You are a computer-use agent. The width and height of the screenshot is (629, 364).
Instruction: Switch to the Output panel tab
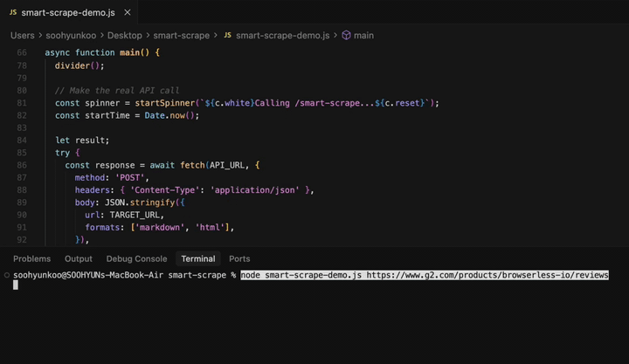point(79,258)
